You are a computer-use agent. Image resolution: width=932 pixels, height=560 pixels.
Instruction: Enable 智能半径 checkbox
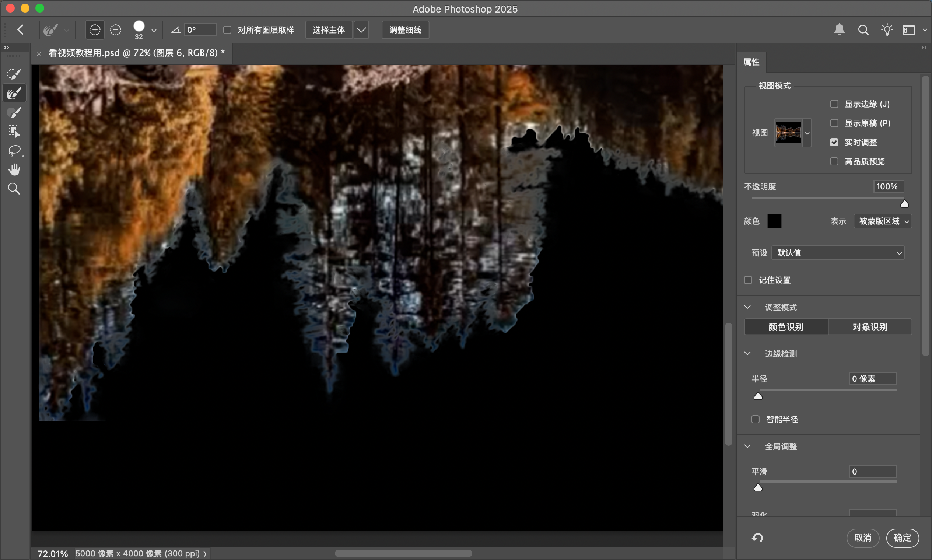tap(756, 419)
